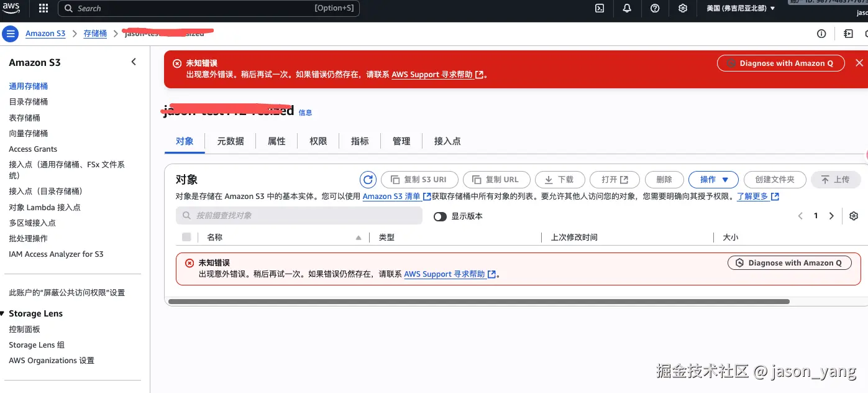This screenshot has width=868, height=393.
Task: Open Storage Lens 组 in sidebar
Action: tap(37, 345)
